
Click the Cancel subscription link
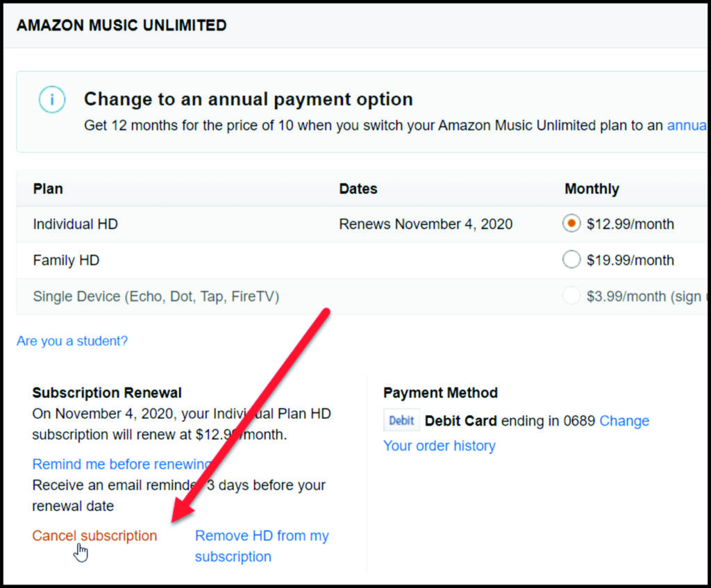pyautogui.click(x=94, y=535)
